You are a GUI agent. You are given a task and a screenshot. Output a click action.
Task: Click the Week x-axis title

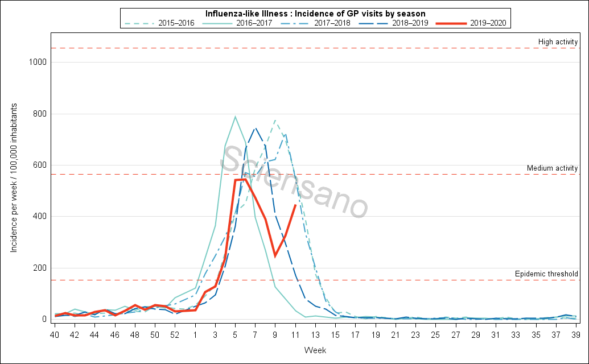point(315,350)
